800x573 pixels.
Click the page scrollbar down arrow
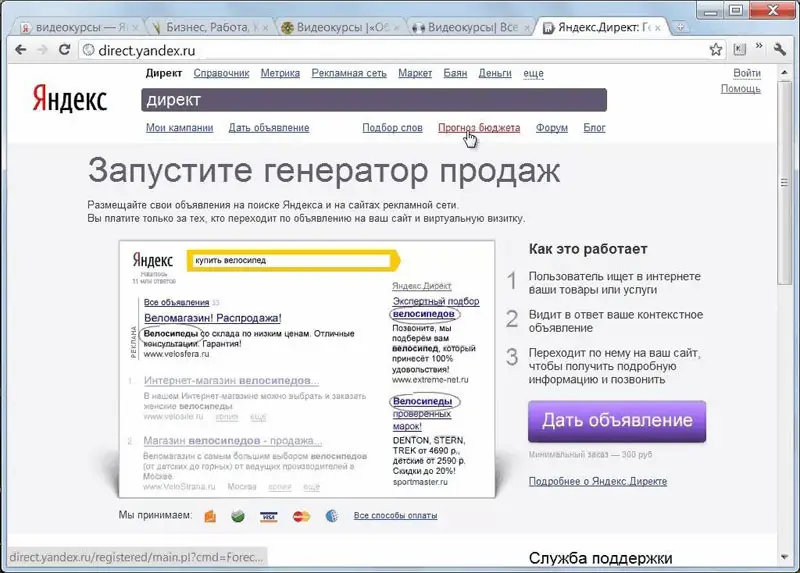784,557
